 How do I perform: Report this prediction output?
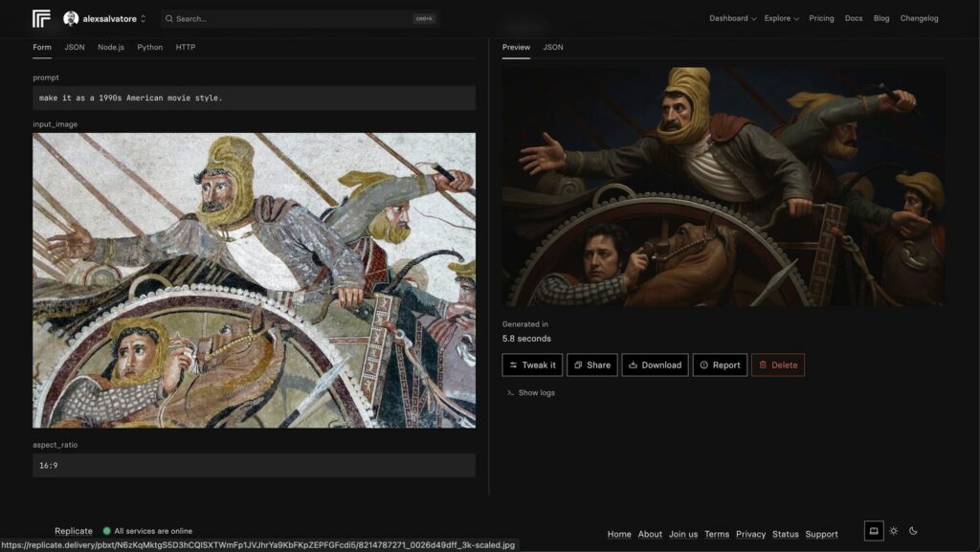pyautogui.click(x=720, y=364)
